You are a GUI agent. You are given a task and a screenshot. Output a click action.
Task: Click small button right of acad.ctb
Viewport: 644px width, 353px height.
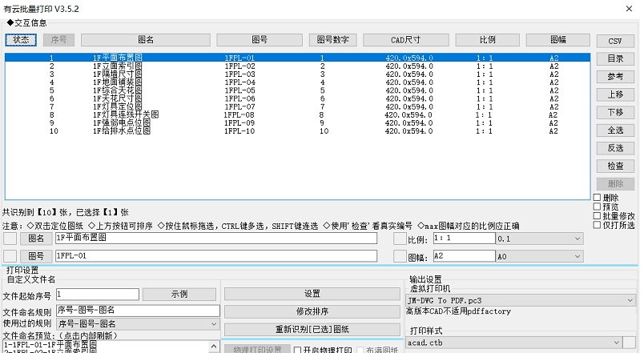[x=630, y=343]
